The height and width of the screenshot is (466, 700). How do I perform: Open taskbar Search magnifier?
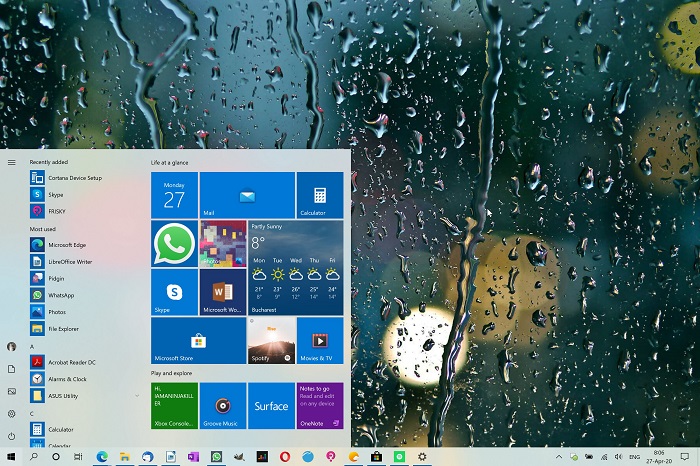[33, 457]
